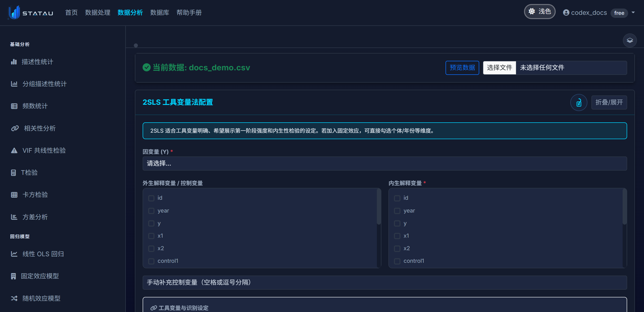Click the VIF 共线性检验 warning triangle icon
This screenshot has height=312, width=644.
[14, 150]
